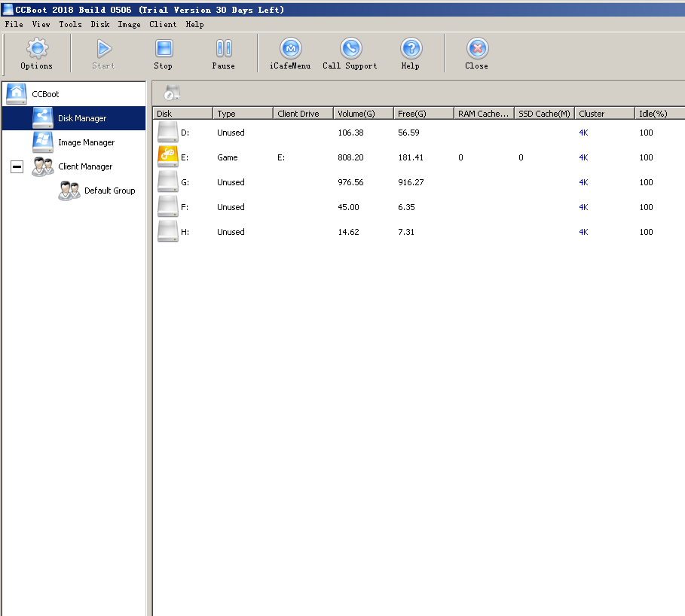Click the 4K cluster value for H:
Screen dimensions: 685x616
point(583,232)
